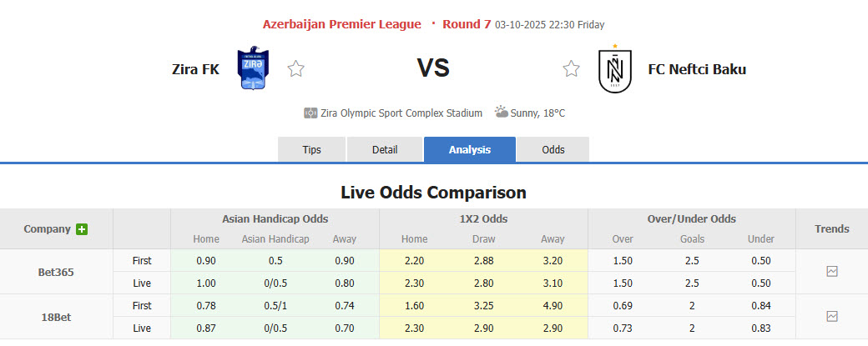Open 18Bet trends chart icon

coord(832,316)
